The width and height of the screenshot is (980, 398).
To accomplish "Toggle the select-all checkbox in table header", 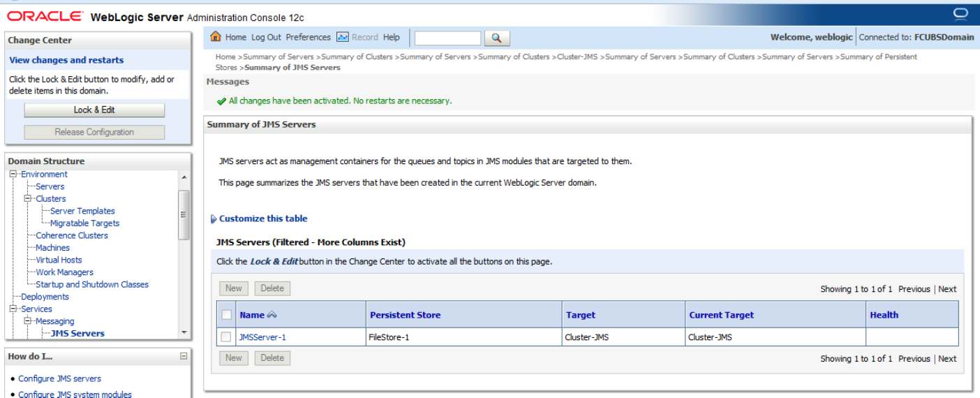I will pyautogui.click(x=226, y=315).
